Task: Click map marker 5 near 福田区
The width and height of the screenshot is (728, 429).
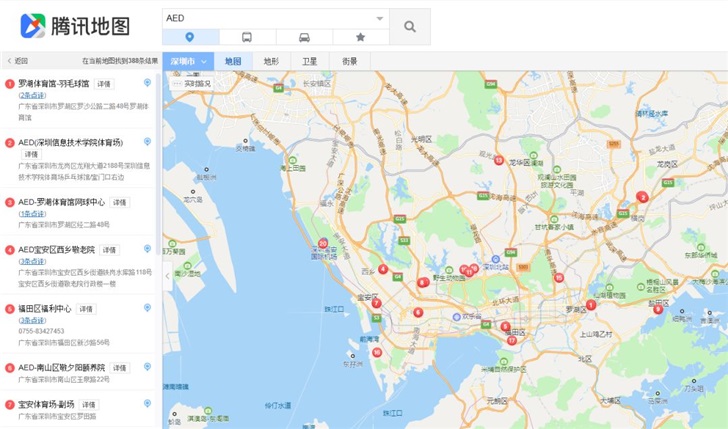Action: 506,326
